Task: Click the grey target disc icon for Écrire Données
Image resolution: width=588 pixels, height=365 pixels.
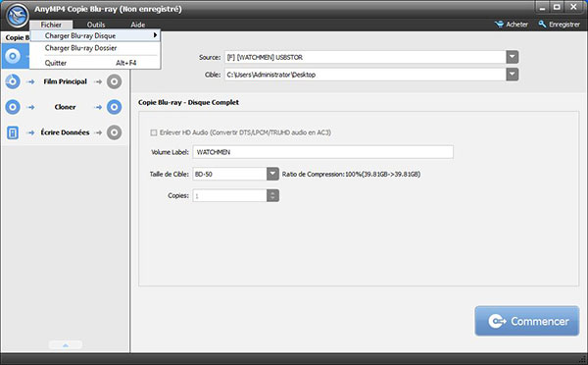Action: pyautogui.click(x=114, y=132)
